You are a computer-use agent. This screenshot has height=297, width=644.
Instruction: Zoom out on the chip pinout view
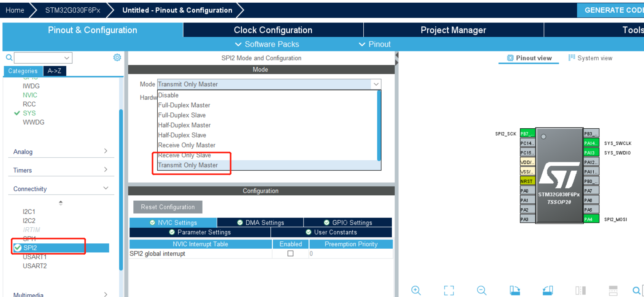coord(482,291)
